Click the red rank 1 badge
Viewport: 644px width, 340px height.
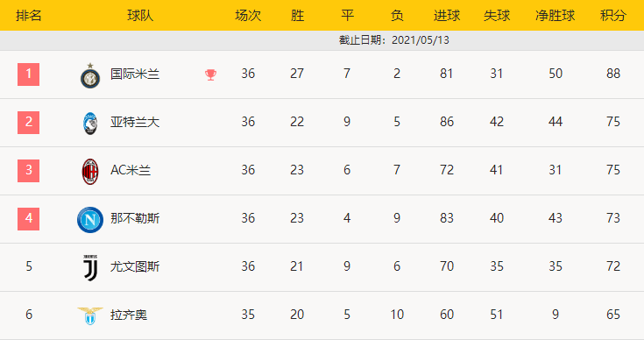28,74
